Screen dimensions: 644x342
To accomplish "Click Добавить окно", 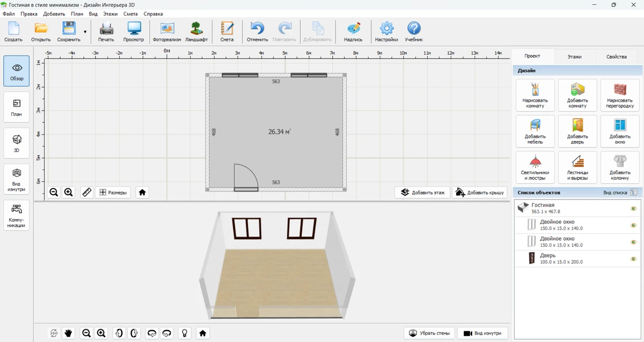I will click(620, 131).
